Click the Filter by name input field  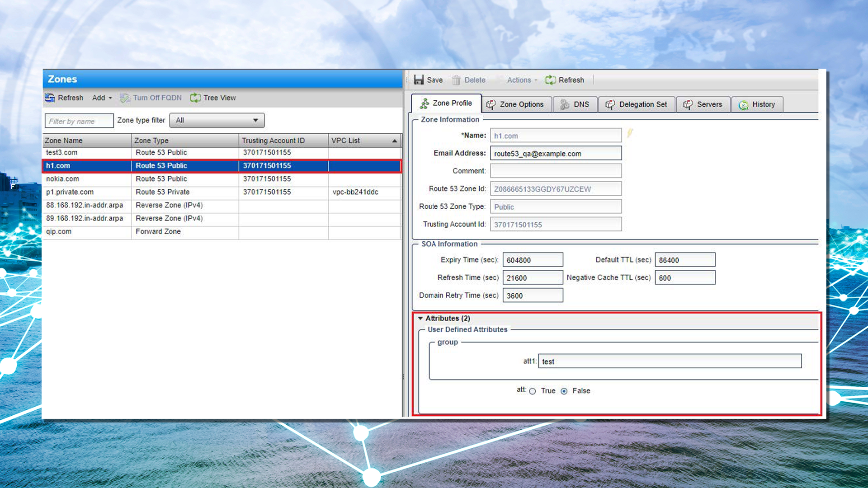point(79,121)
